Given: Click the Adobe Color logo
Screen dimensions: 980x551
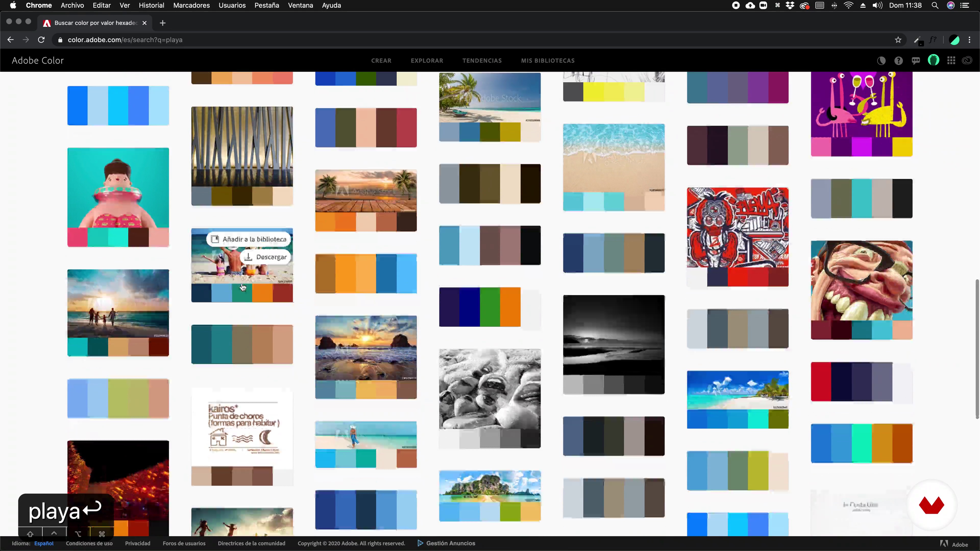Looking at the screenshot, I should tap(38, 60).
